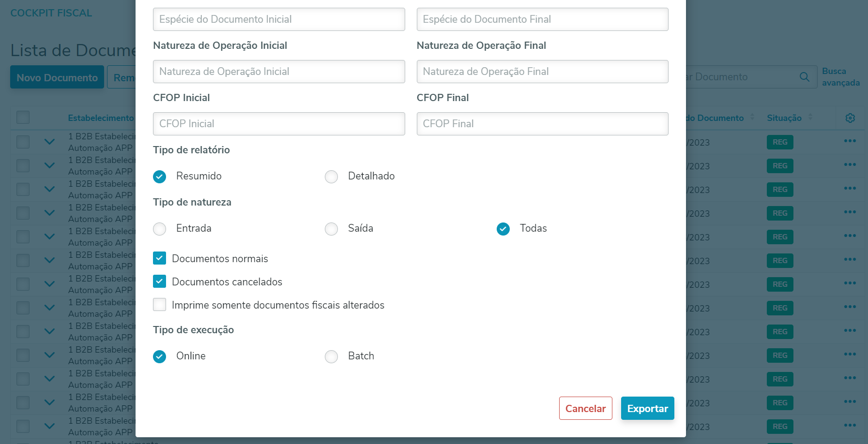Click the Espécie do Documento Inicial field

click(279, 19)
